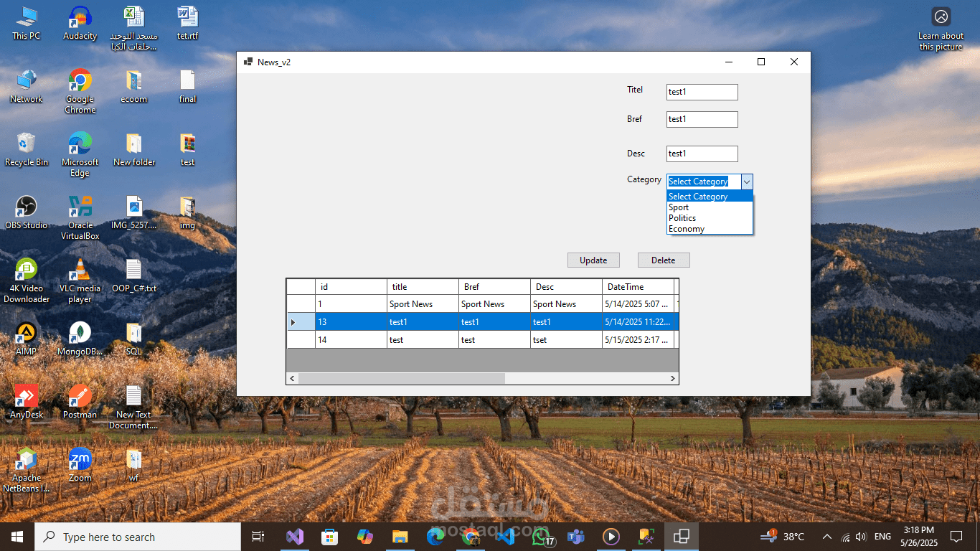This screenshot has width=980, height=551.
Task: Open Microsoft Teams from the taskbar
Action: coord(576,537)
